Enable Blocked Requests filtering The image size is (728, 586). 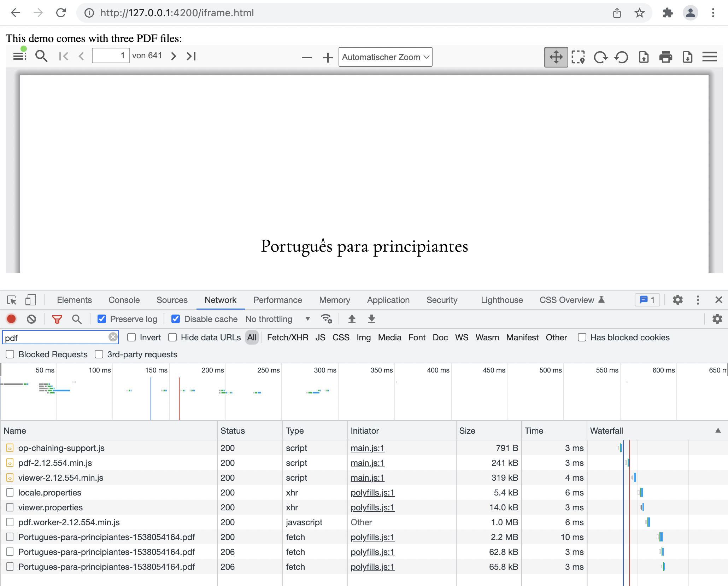point(10,354)
